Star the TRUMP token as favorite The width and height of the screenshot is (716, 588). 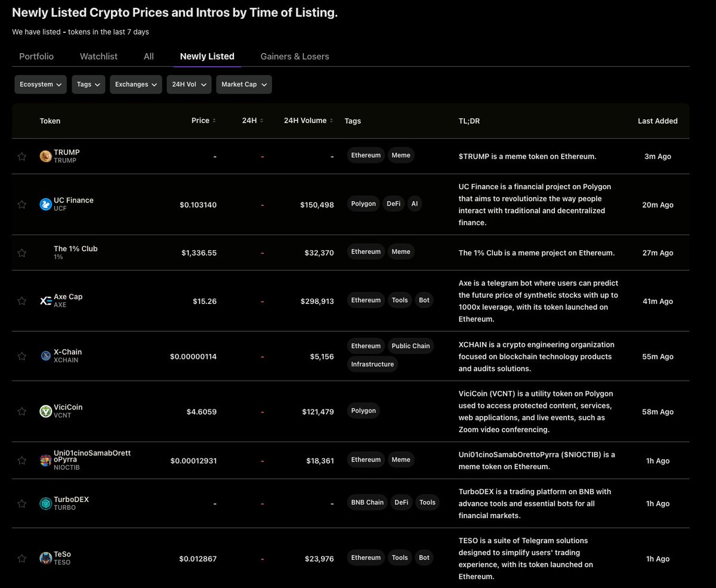click(22, 156)
